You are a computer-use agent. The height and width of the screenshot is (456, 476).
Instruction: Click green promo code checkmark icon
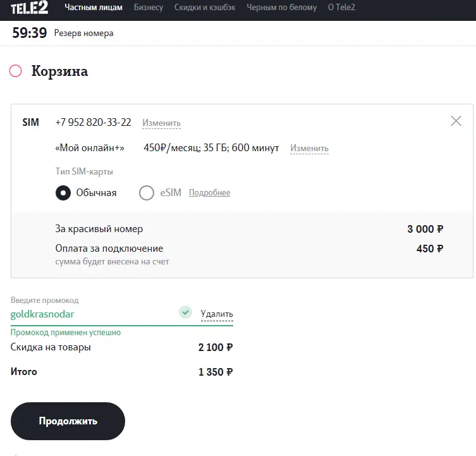click(185, 312)
